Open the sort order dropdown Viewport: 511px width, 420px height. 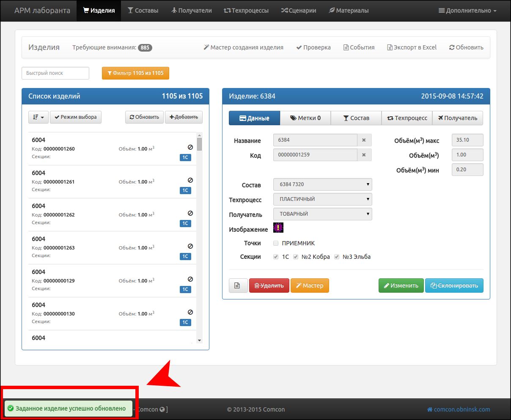(38, 117)
